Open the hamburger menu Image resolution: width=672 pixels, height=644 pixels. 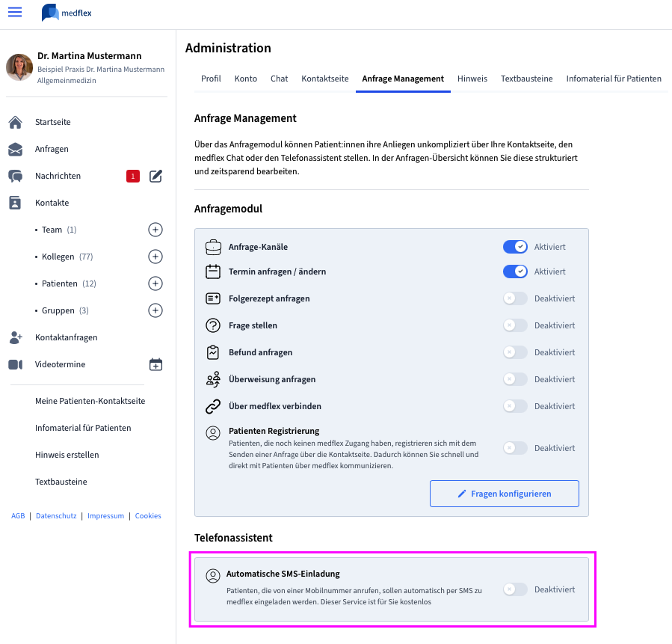(15, 12)
